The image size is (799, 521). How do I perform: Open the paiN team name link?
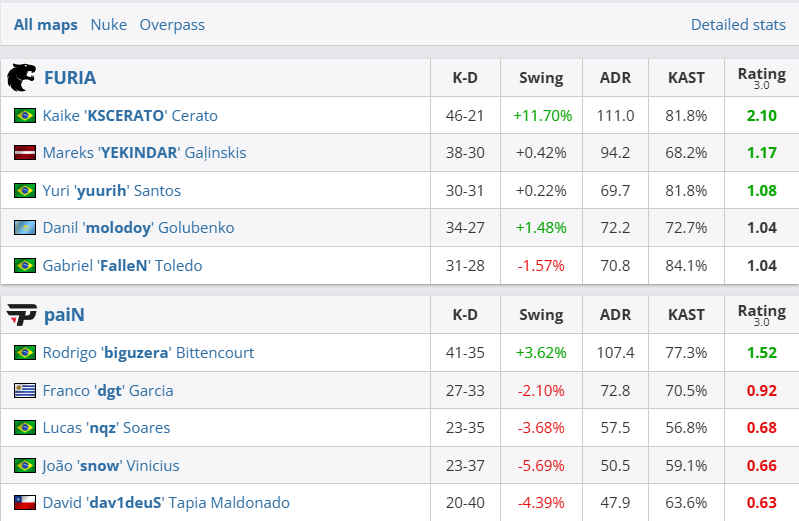[64, 315]
